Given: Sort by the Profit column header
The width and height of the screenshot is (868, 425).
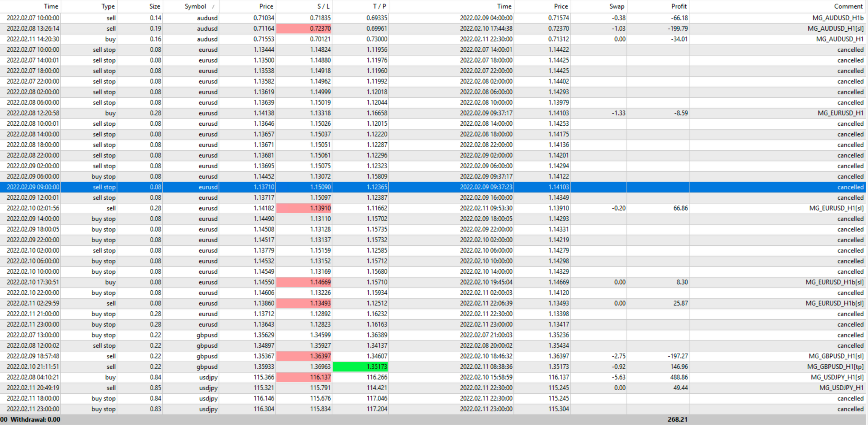Looking at the screenshot, I should coord(679,6).
